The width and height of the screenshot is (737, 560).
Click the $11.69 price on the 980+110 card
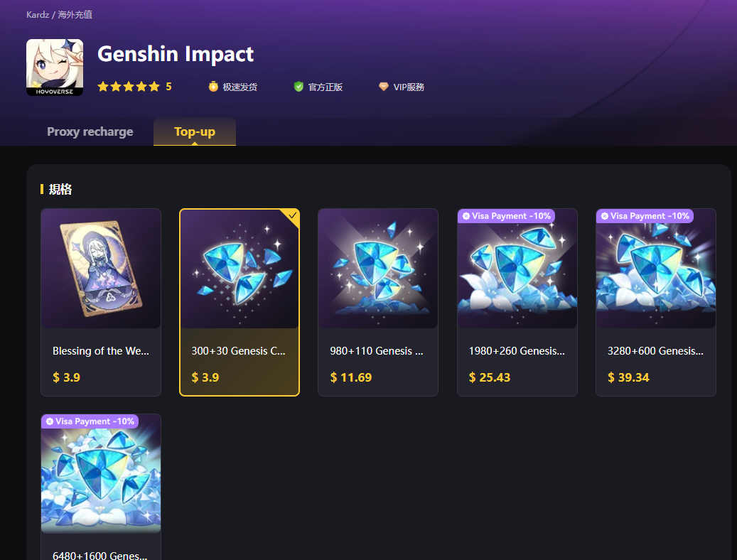351,377
